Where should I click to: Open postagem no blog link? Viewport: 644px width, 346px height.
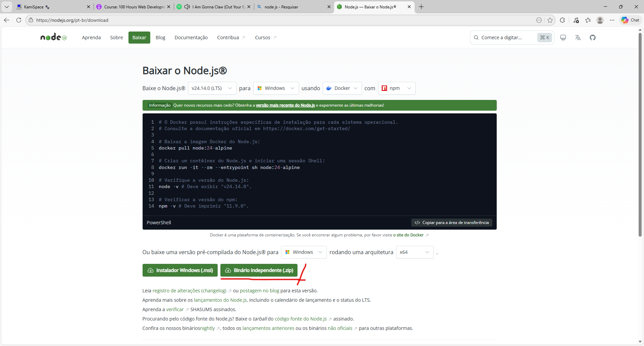(x=260, y=291)
